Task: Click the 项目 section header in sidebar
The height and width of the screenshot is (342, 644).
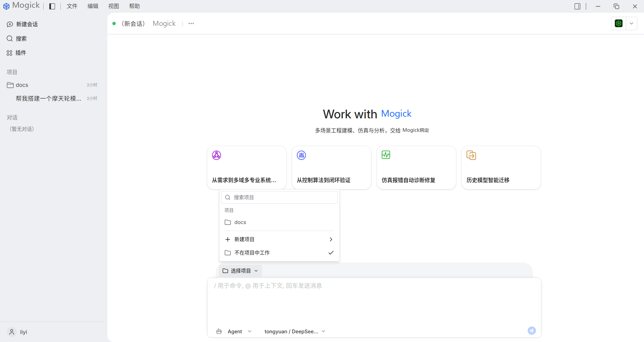Action: [x=12, y=72]
